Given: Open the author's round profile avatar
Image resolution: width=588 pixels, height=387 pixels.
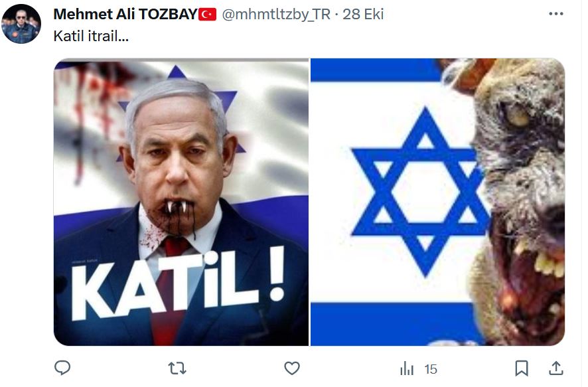Looking at the screenshot, I should point(21,24).
